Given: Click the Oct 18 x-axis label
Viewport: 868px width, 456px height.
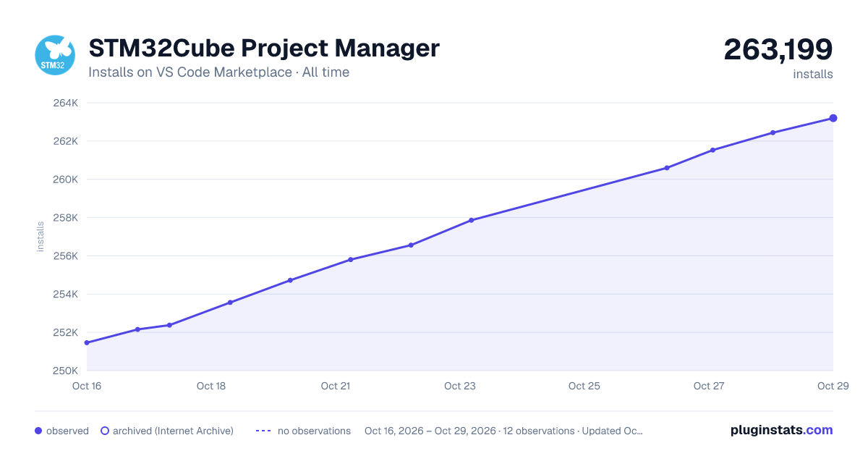Looking at the screenshot, I should (x=211, y=386).
